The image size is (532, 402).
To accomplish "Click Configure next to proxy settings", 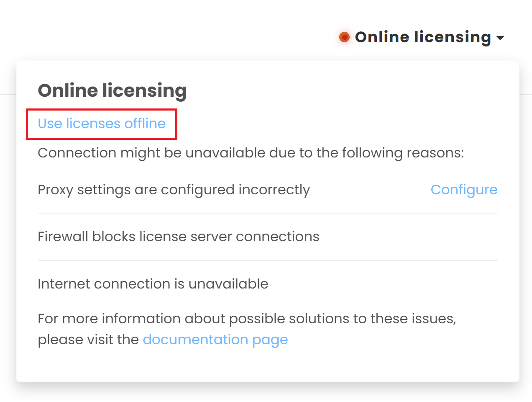I will pyautogui.click(x=464, y=190).
